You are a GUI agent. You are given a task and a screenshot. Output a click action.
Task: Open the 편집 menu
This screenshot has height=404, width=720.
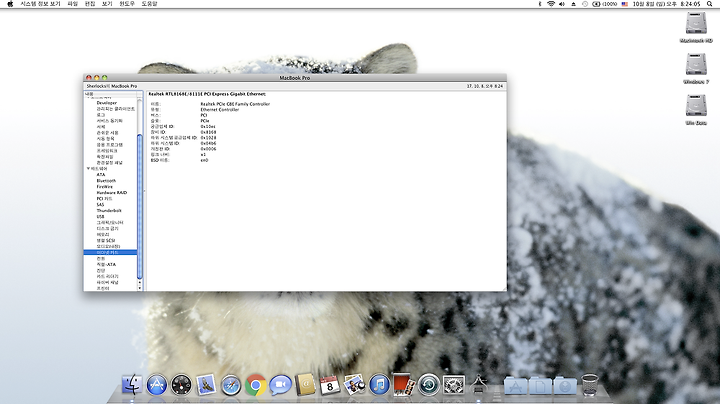90,4
